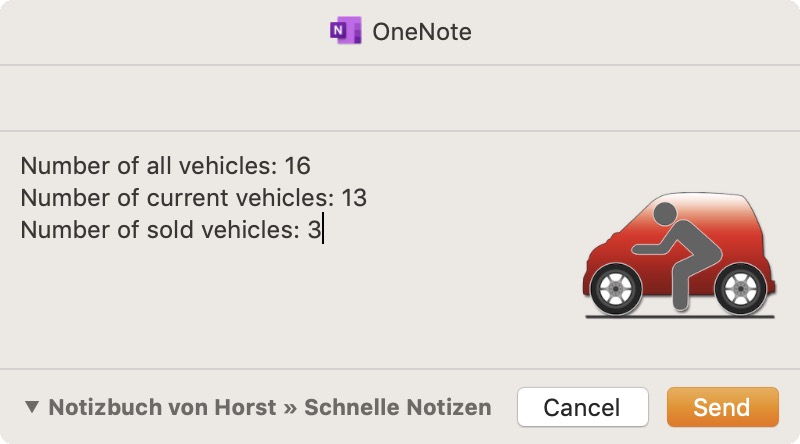Click the red car image attachment
Image resolution: width=800 pixels, height=444 pixels.
coord(680,255)
